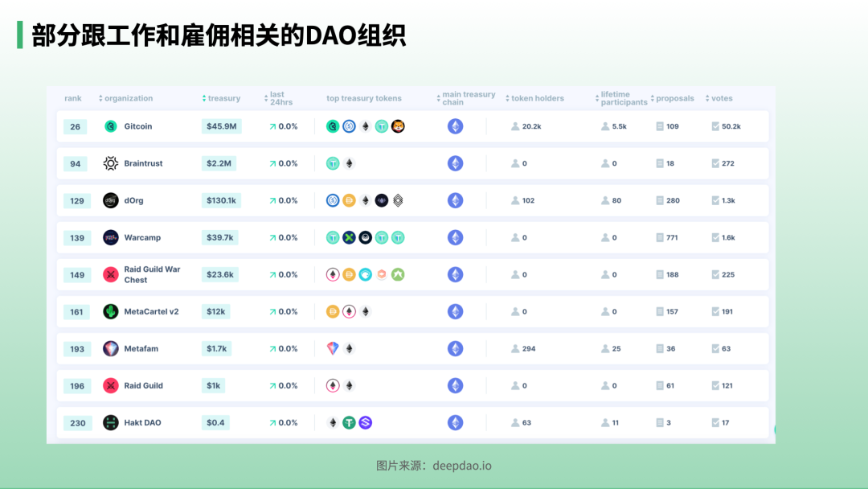Click the Shiba token icon in Gitcoin row
The width and height of the screenshot is (868, 489).
point(398,126)
